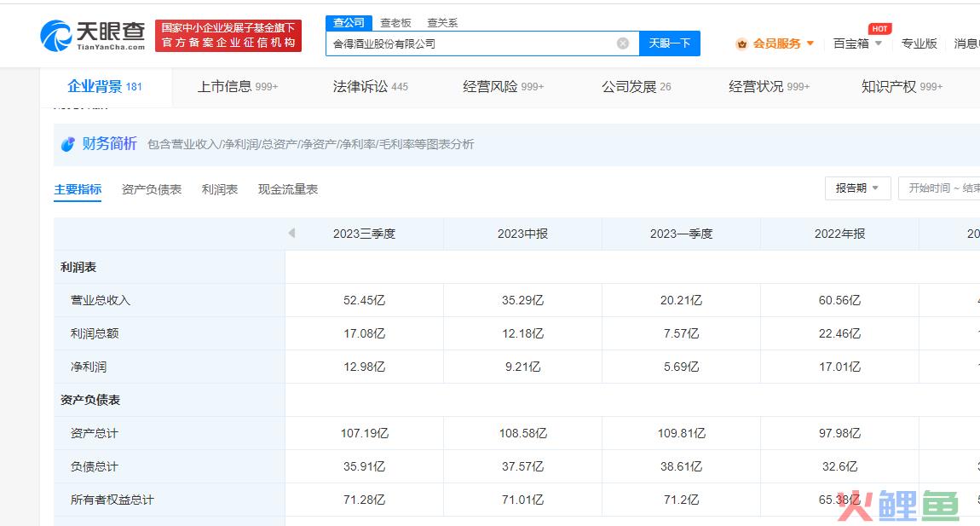Screen dimensions: 980x526
Task: Click the 营业总收入 row label
Action: coord(101,300)
